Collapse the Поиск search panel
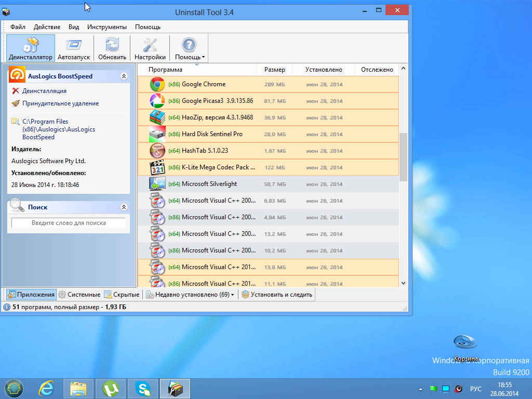The width and height of the screenshot is (532, 399). pos(124,207)
